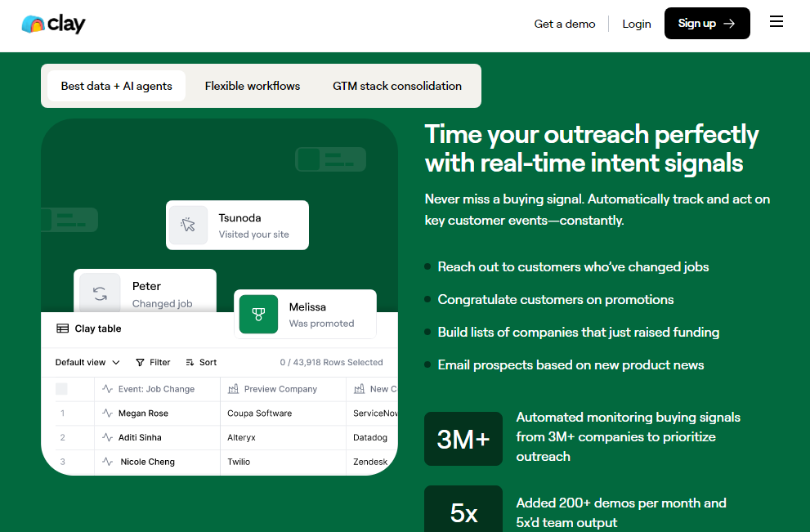This screenshot has width=810, height=532.
Task: Click the Filter funnel icon
Action: (140, 362)
